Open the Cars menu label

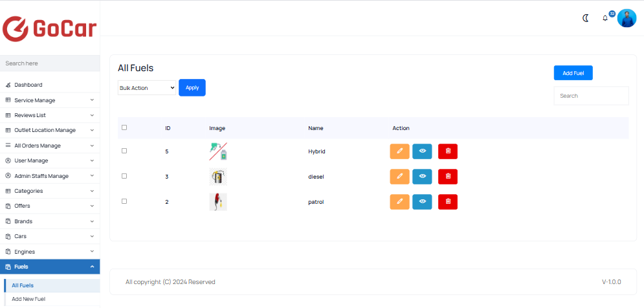coord(21,236)
